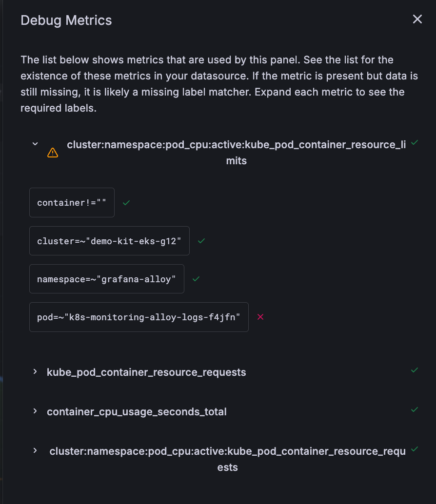Image resolution: width=436 pixels, height=504 pixels.
Task: Click the checkmark next to container_cpu_usage_seconds_total
Action: [x=415, y=409]
